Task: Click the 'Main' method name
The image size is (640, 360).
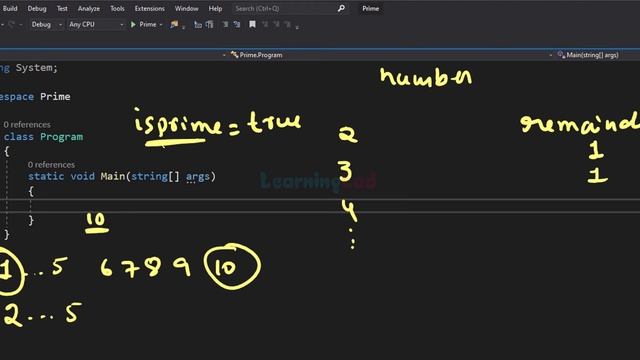Action: [x=113, y=176]
